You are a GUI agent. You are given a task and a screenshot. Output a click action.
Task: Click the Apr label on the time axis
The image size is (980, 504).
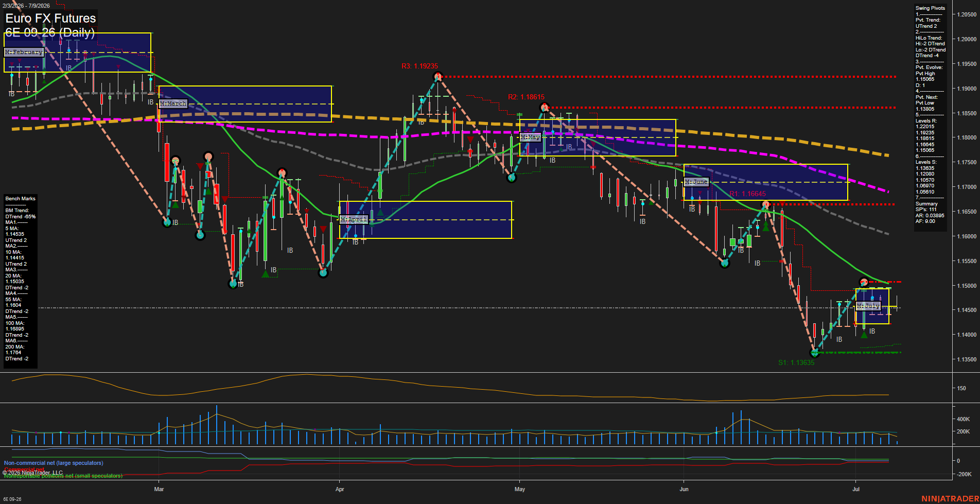coord(340,489)
